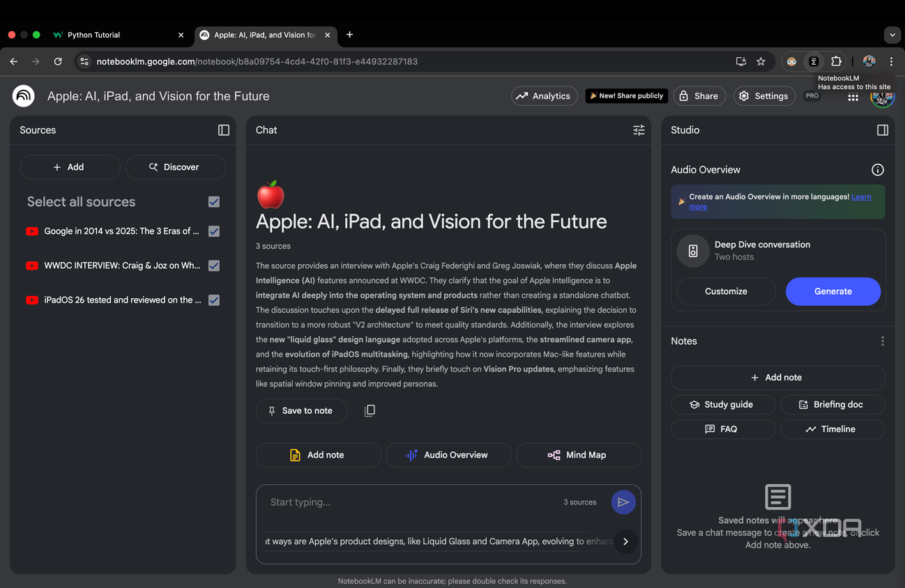Click New! Share publicly button

[627, 96]
